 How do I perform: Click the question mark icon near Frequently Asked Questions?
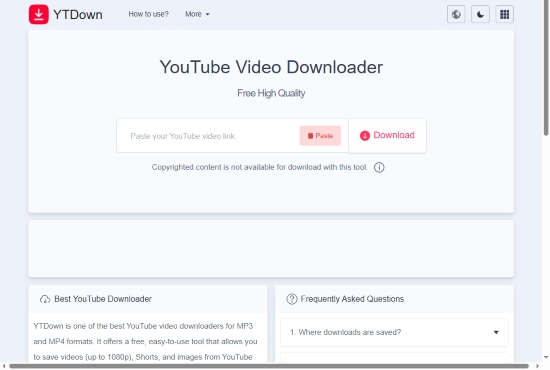(x=292, y=299)
